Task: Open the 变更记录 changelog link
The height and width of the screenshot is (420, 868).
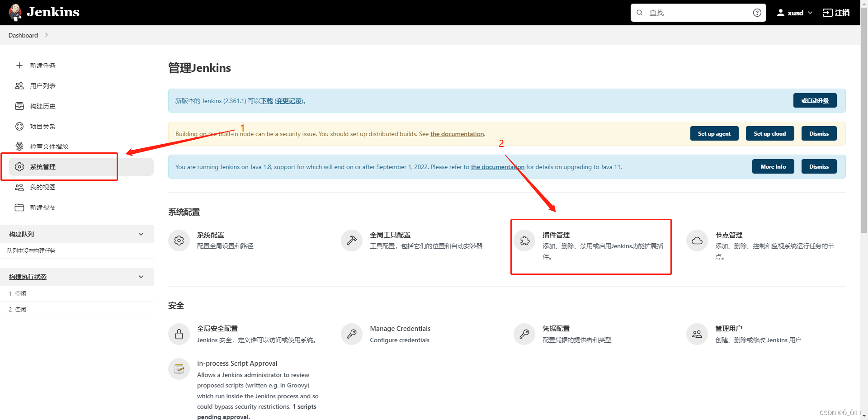Action: (x=289, y=101)
